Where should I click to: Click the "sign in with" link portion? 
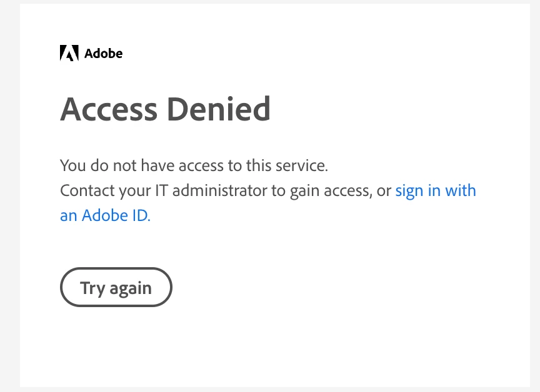436,190
